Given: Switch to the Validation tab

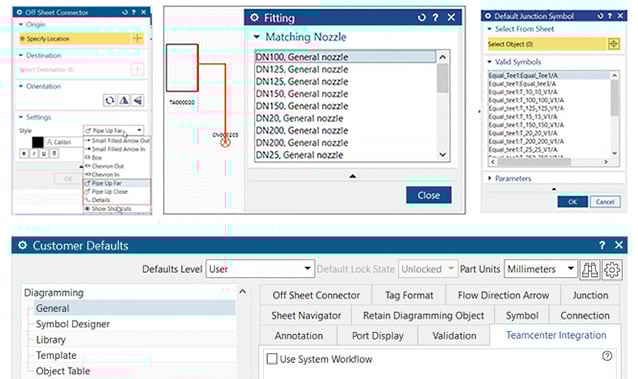Looking at the screenshot, I should [x=454, y=336].
